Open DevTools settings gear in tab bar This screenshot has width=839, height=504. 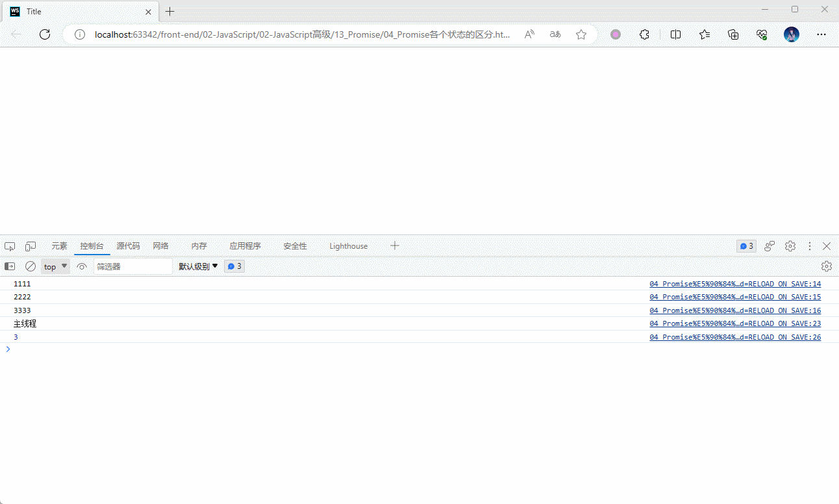(x=790, y=246)
